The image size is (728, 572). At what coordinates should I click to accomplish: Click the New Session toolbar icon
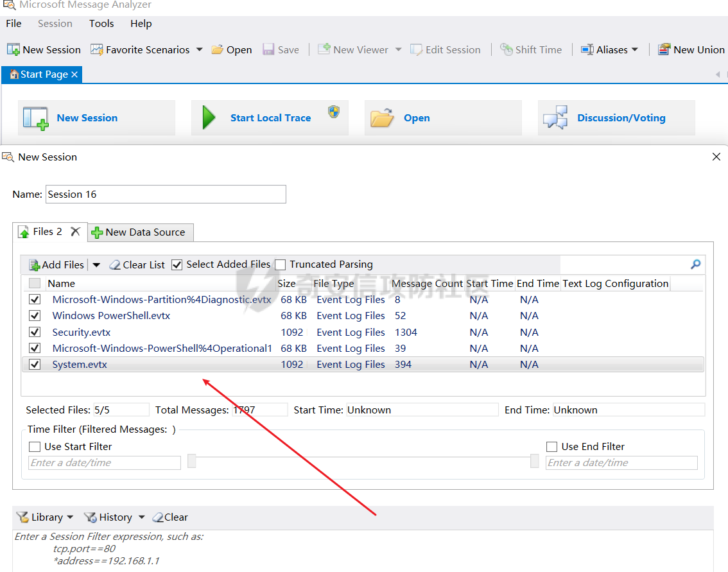tap(13, 49)
